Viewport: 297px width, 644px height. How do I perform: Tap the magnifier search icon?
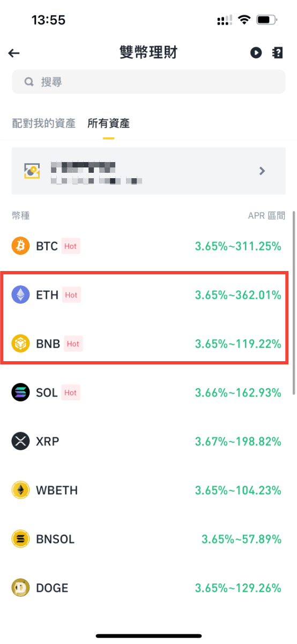click(x=29, y=82)
